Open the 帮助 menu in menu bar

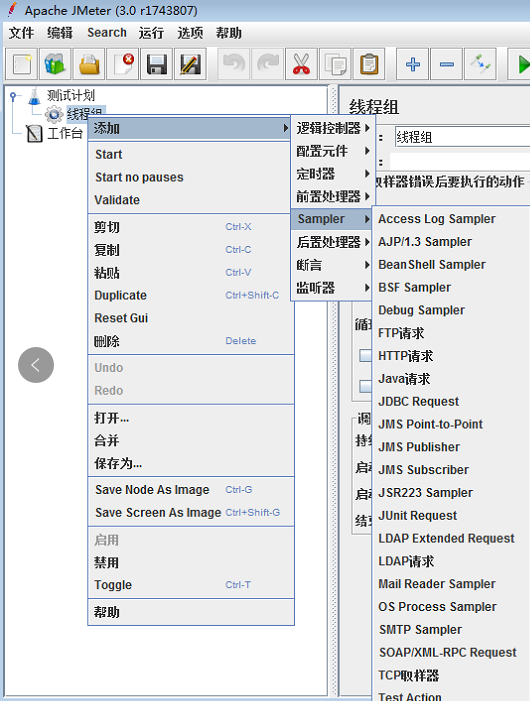(x=229, y=33)
